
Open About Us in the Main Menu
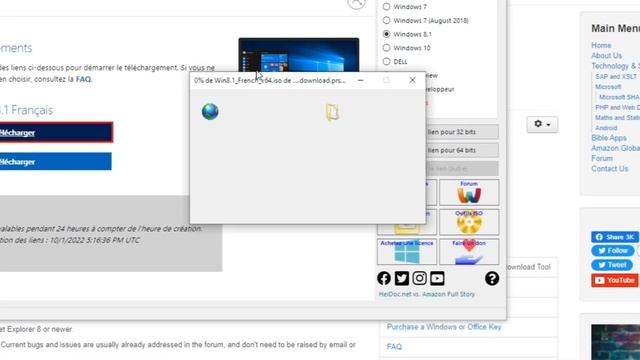pyautogui.click(x=607, y=56)
